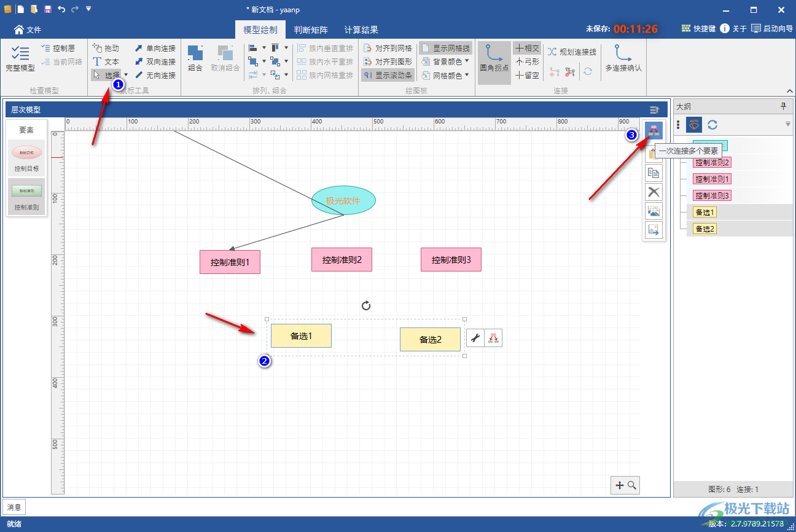This screenshot has height=532, width=796.
Task: Click the 完整模型 button
Action: tap(20, 59)
